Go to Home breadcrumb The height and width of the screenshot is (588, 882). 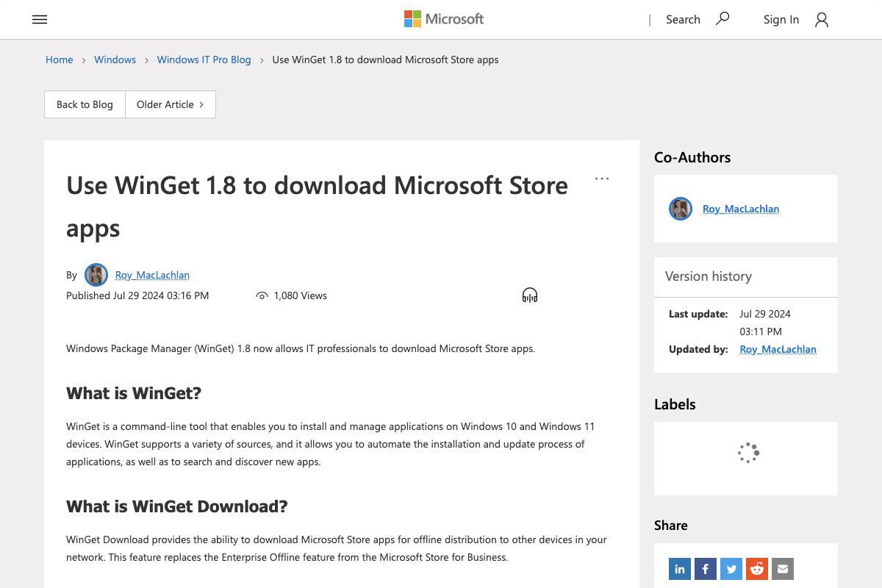60,60
